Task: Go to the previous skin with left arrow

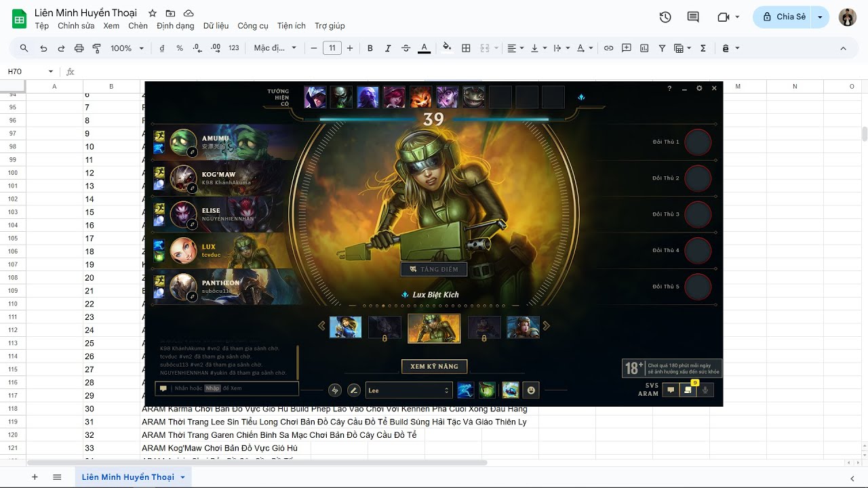Action: pos(321,326)
